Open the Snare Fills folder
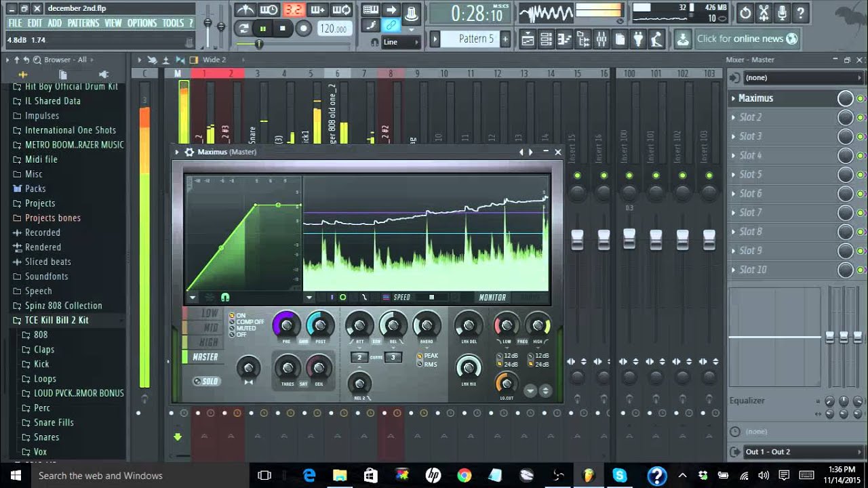This screenshot has height=488, width=868. click(x=54, y=422)
